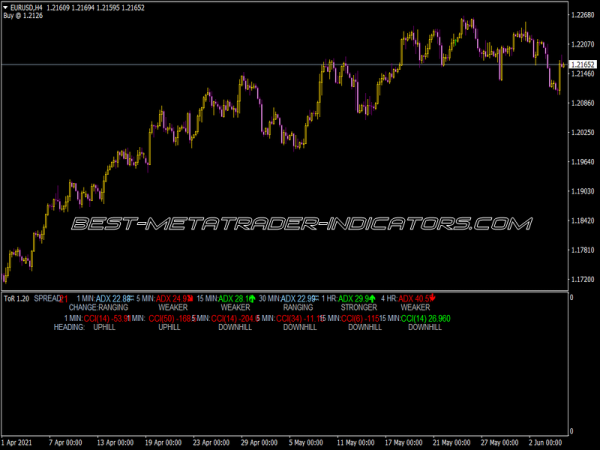This screenshot has height=450, width=600.
Task: Click the green up arrow beside ADX 29.9
Action: (373, 298)
